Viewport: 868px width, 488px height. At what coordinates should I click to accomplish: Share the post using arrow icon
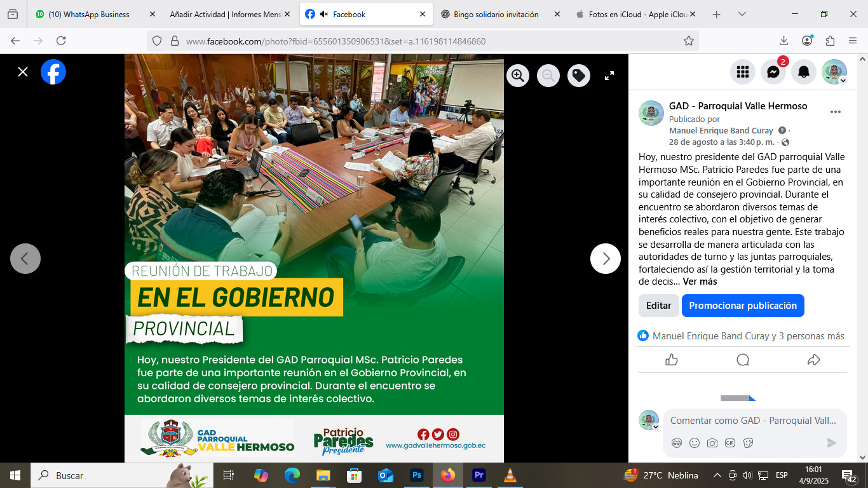[x=813, y=360]
